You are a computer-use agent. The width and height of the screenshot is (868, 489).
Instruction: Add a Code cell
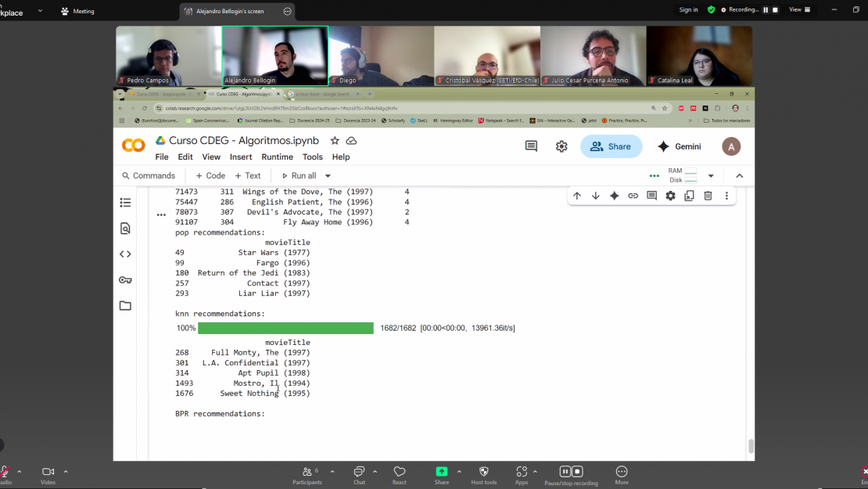click(x=210, y=175)
